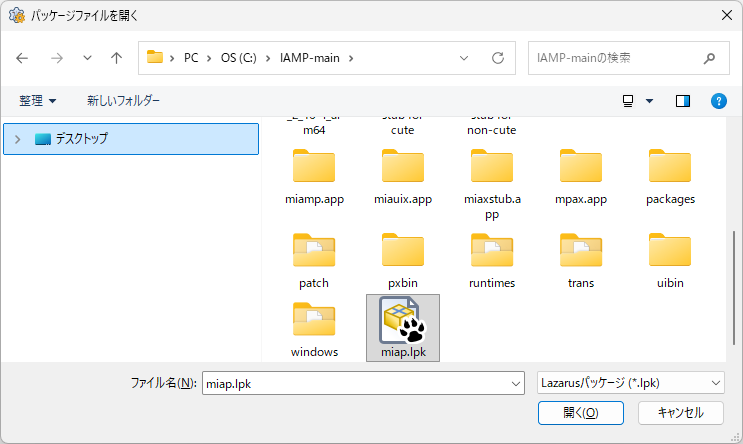Viewport: 743px width, 444px height.
Task: Select PC in the breadcrumb path
Action: pos(191,58)
